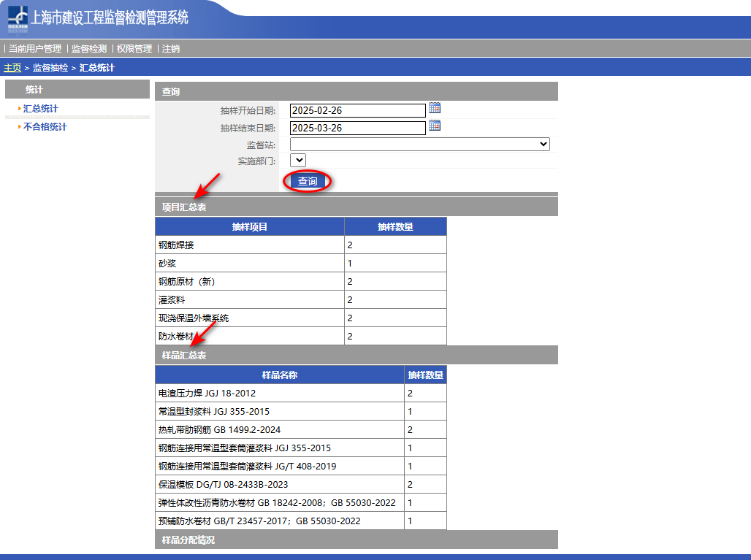Screen dimensions: 751x560
Task: Select 汇总统计 in the sidebar
Action: [x=41, y=109]
